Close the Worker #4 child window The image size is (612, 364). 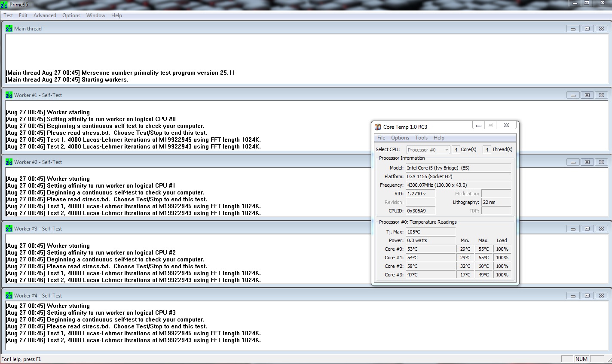click(x=601, y=296)
